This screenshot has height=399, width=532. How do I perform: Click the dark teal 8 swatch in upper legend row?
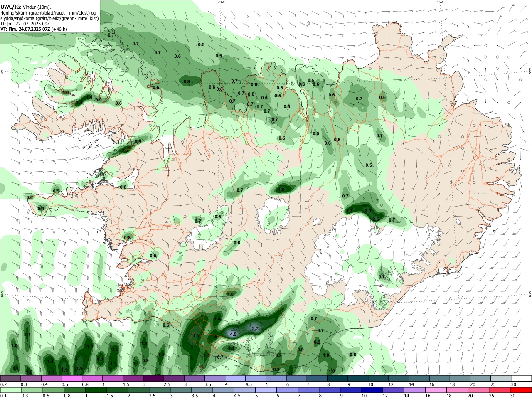tap(337, 379)
